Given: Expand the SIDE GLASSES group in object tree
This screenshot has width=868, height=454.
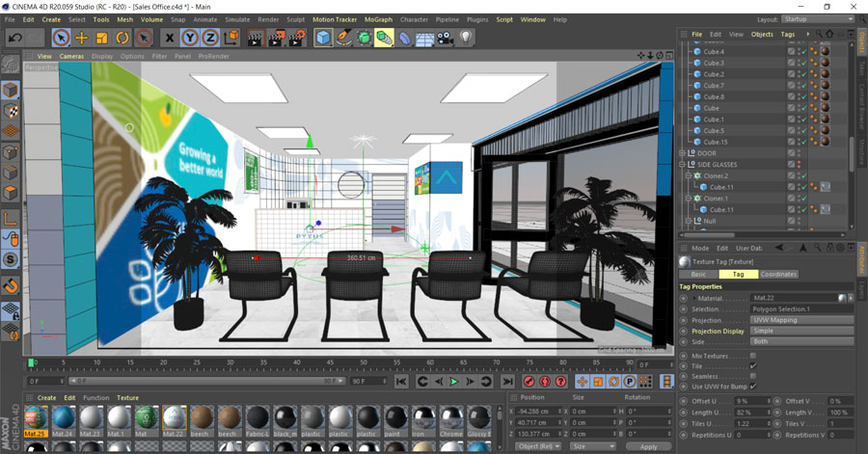Looking at the screenshot, I should click(683, 165).
